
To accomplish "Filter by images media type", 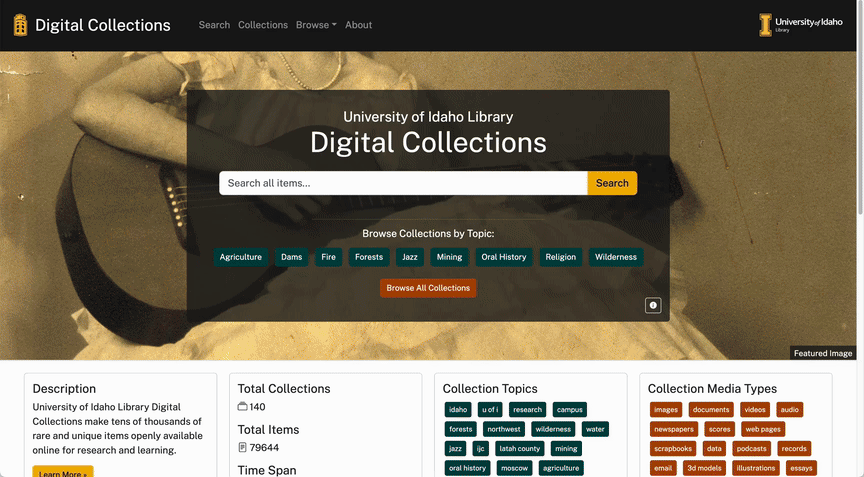I will 666,410.
